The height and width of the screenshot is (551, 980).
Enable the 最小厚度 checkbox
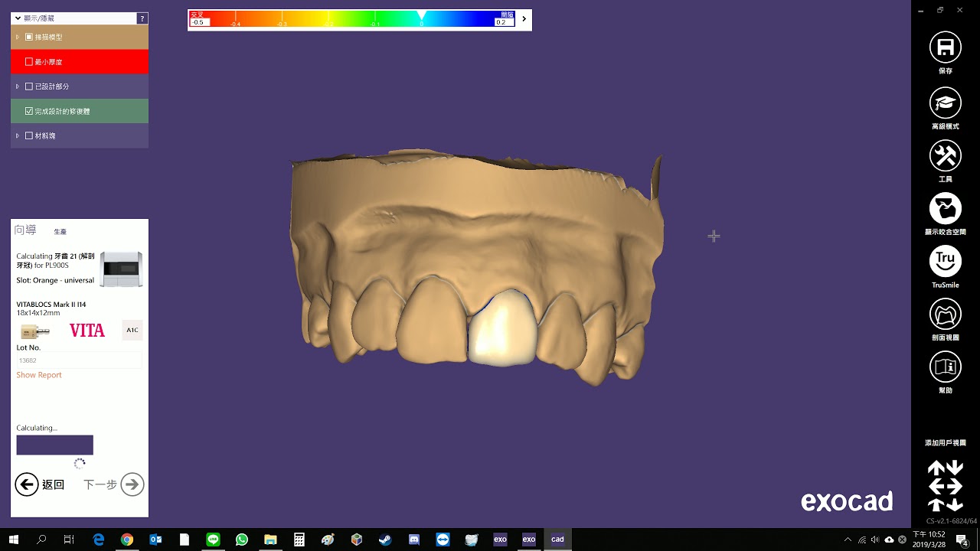[x=29, y=62]
